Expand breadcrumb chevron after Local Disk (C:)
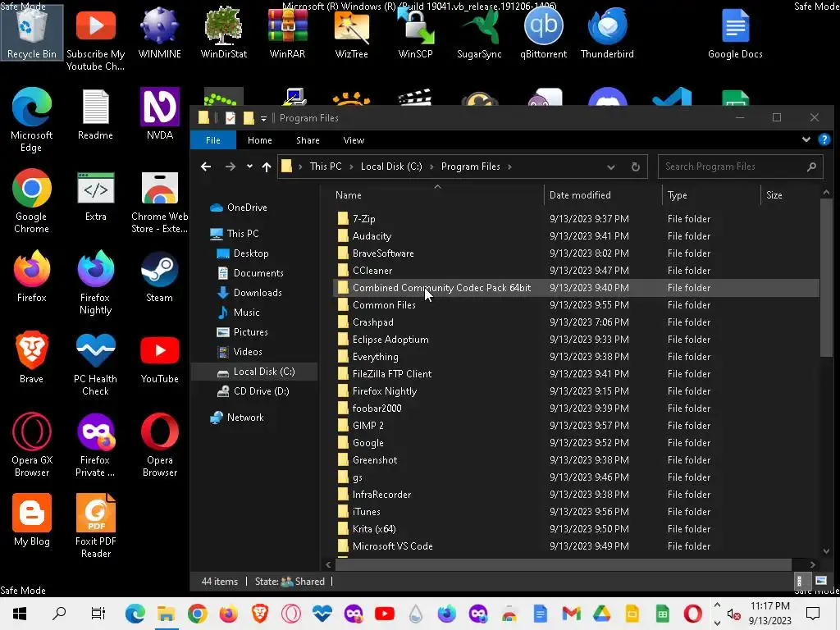Screen dimensions: 840x630 click(x=431, y=167)
